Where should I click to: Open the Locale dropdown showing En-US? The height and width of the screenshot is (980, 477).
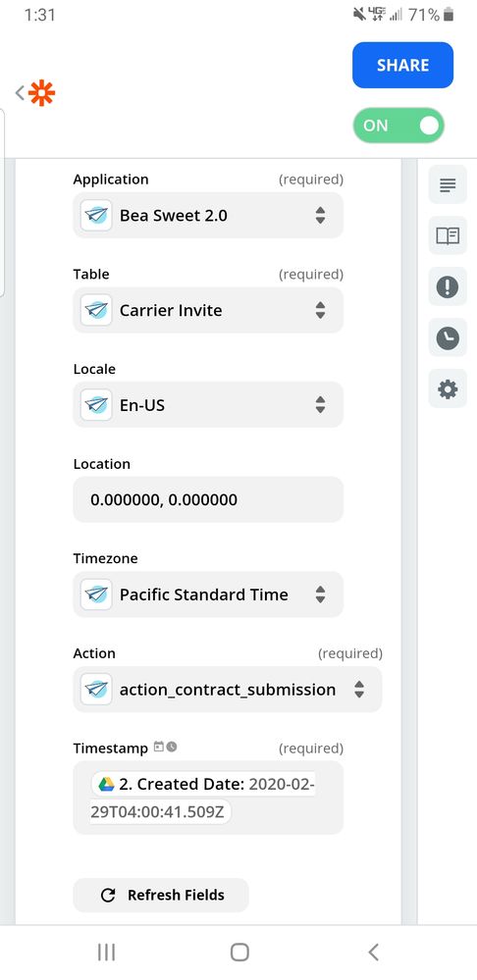click(208, 405)
